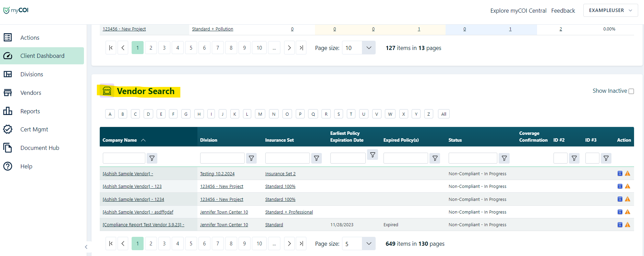This screenshot has height=256, width=644.
Task: Go to last page in Vendor Search pager
Action: tap(301, 244)
